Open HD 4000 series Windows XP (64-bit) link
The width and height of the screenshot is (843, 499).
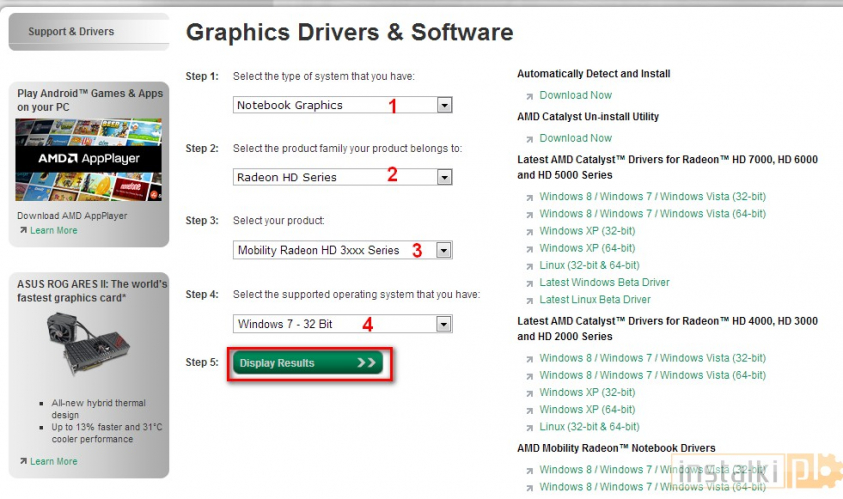click(587, 409)
